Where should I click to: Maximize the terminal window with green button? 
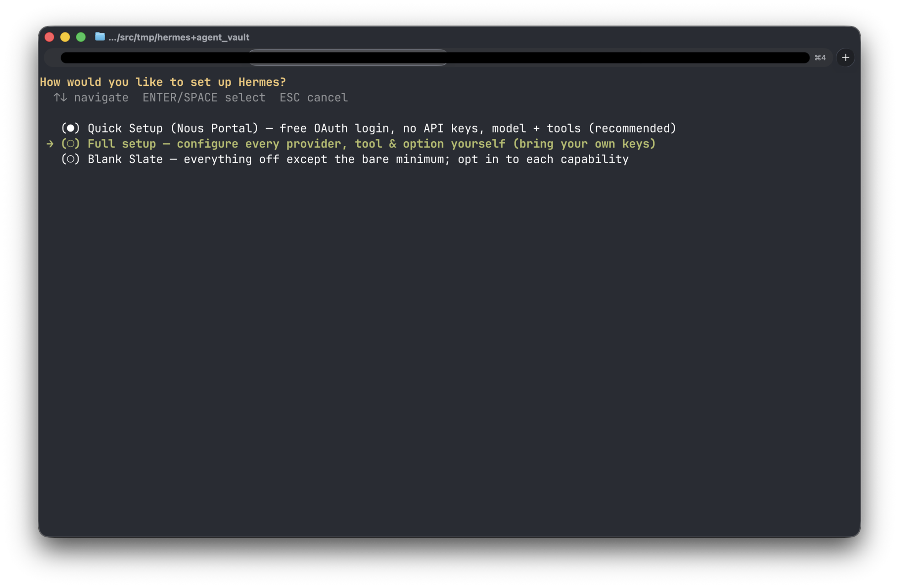point(81,37)
